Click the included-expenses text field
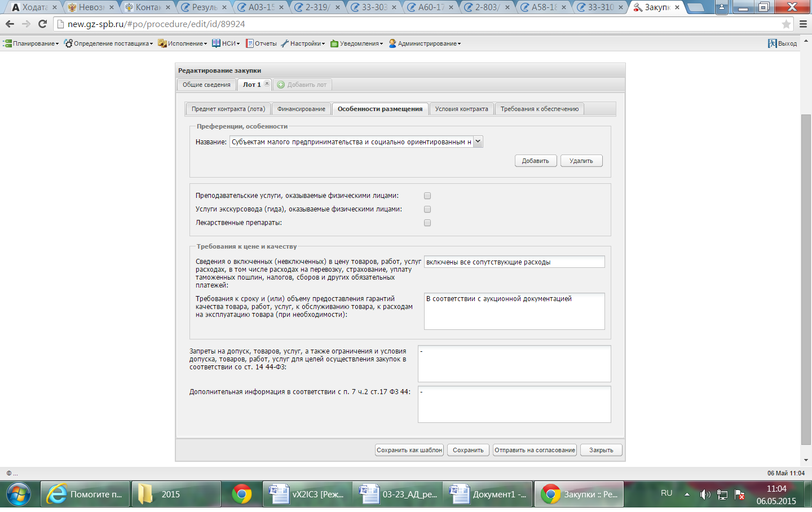 514,262
